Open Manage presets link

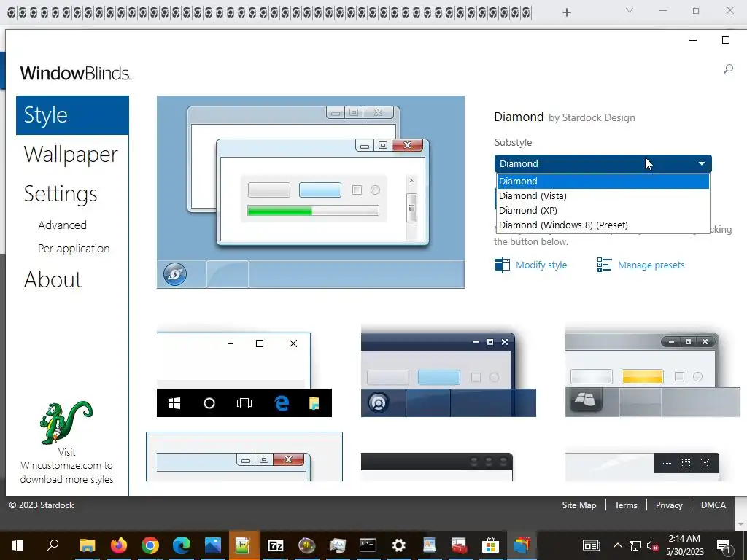pos(651,265)
